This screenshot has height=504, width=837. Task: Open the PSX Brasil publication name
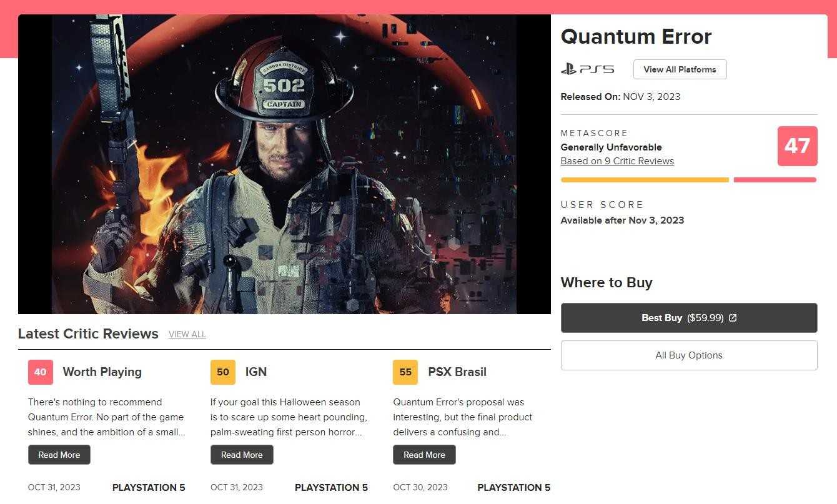click(457, 372)
